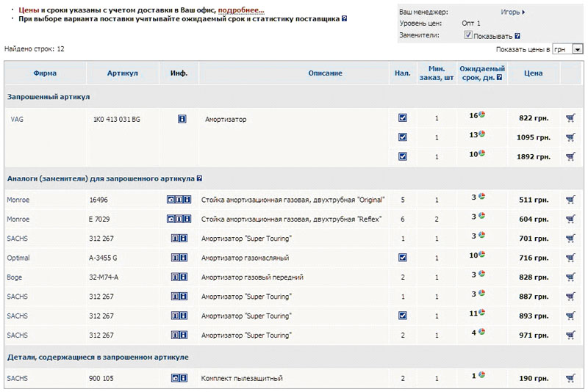Viewport: 588px width, 392px height.
Task: Open the info icon for VAG 1K0 413 031 BG
Action: [182, 118]
